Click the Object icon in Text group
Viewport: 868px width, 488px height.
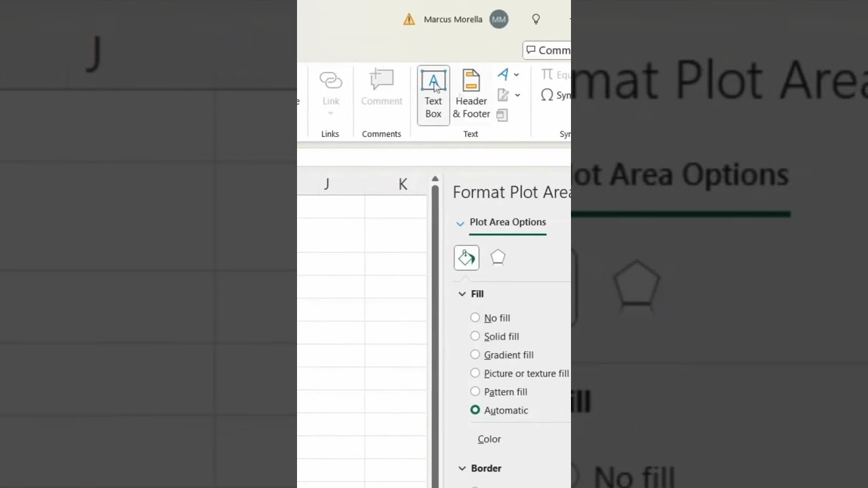(502, 115)
